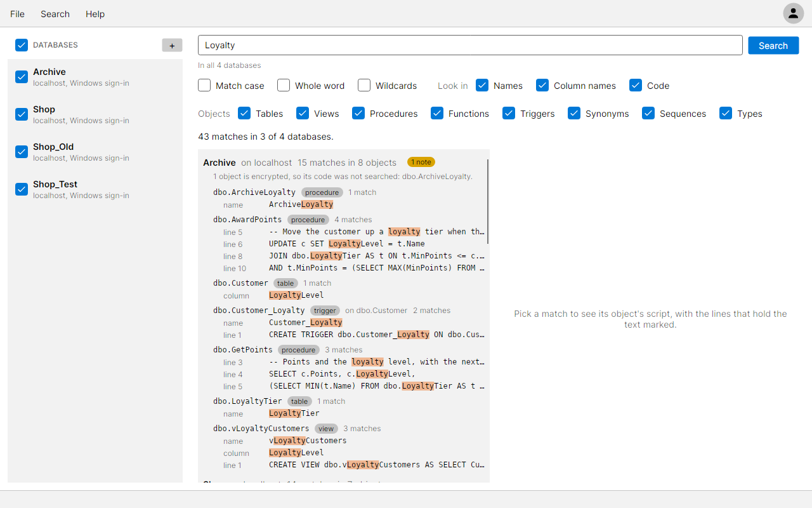The image size is (812, 508).
Task: Uncheck the Shop_Old database checkbox
Action: 22,152
